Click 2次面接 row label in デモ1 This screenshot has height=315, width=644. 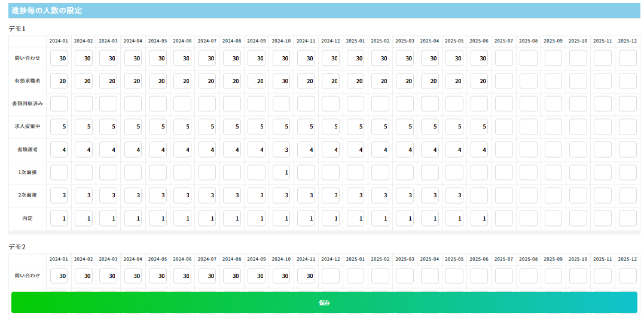click(x=27, y=195)
